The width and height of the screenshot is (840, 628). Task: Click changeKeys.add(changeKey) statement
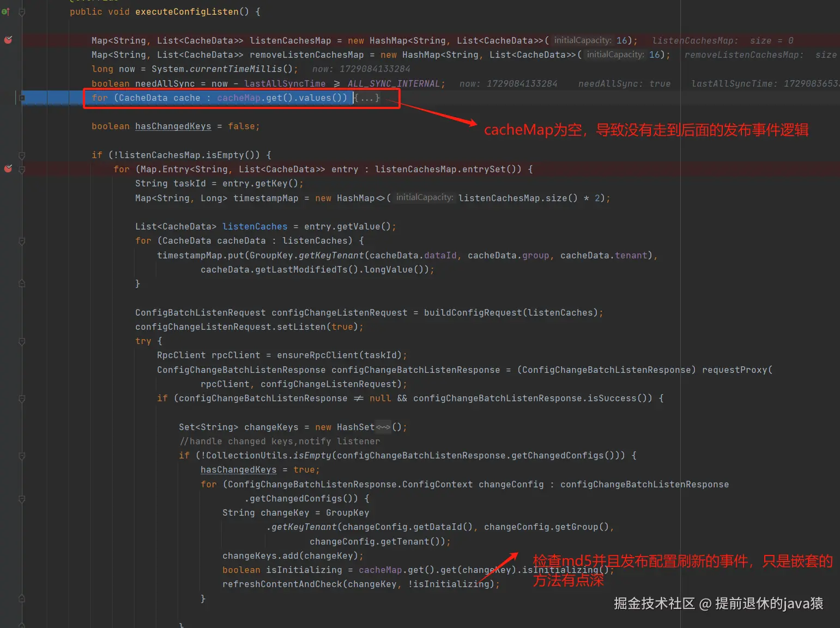[293, 555]
